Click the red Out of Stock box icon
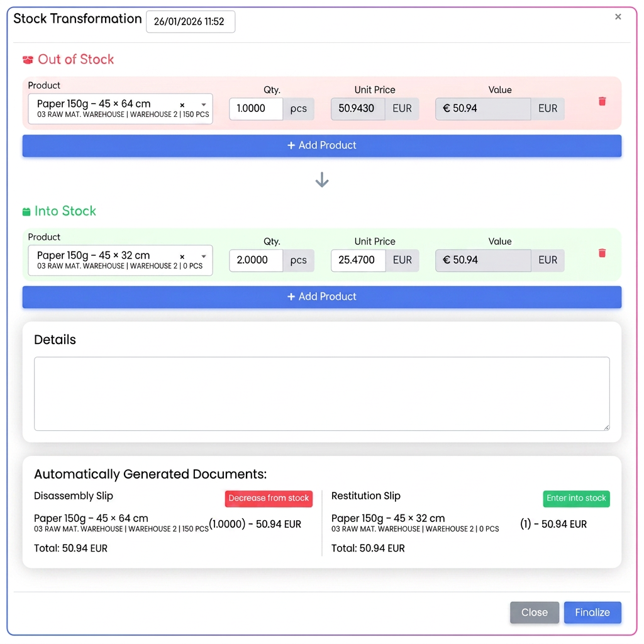The image size is (644, 644). pos(28,60)
